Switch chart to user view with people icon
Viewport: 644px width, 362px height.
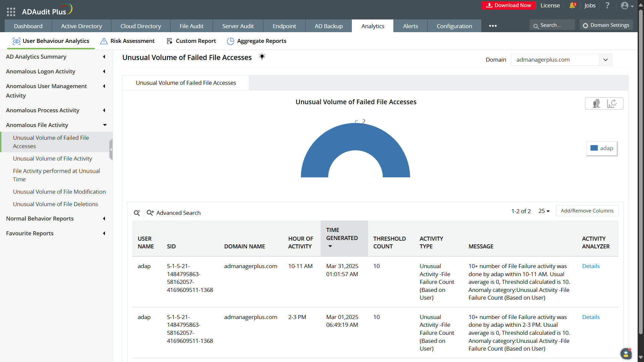[x=596, y=103]
